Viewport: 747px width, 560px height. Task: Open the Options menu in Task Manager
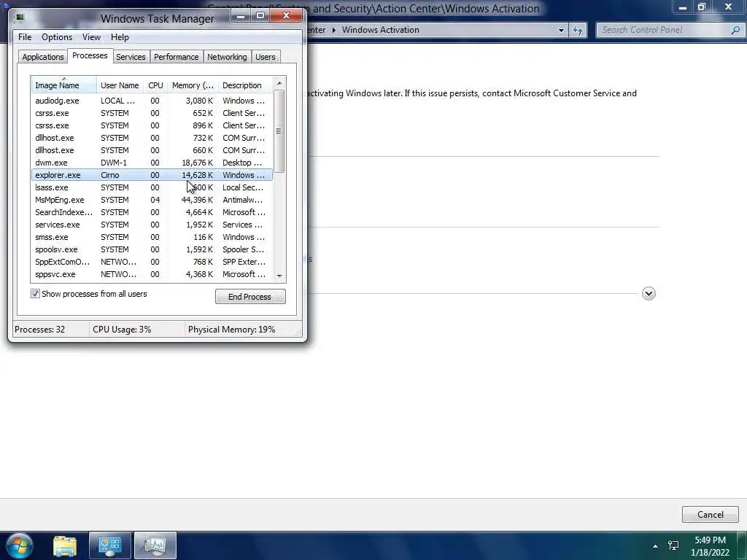point(57,37)
